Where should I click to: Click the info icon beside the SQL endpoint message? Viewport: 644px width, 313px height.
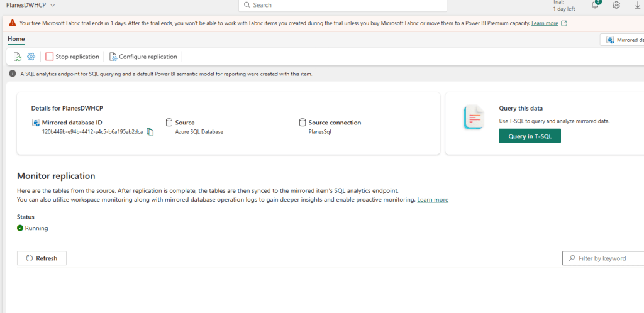(x=12, y=74)
